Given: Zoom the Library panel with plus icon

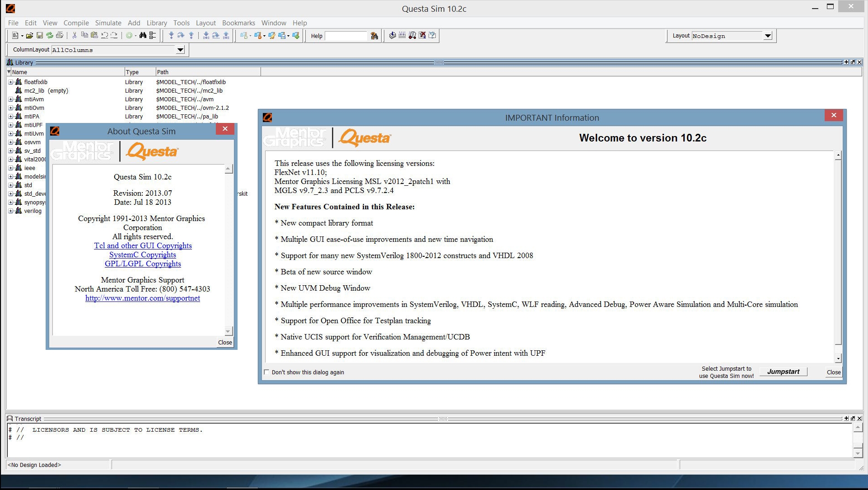Looking at the screenshot, I should tap(846, 62).
